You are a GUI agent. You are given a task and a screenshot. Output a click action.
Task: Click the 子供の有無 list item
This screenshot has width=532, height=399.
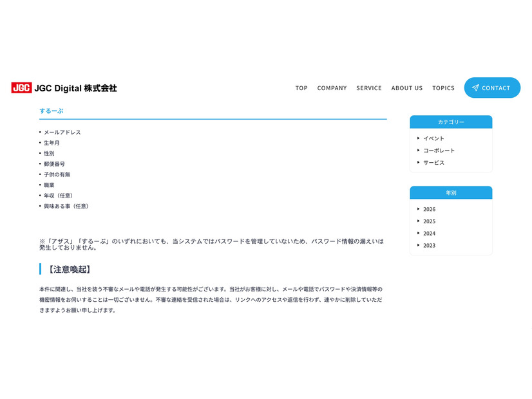(x=57, y=174)
